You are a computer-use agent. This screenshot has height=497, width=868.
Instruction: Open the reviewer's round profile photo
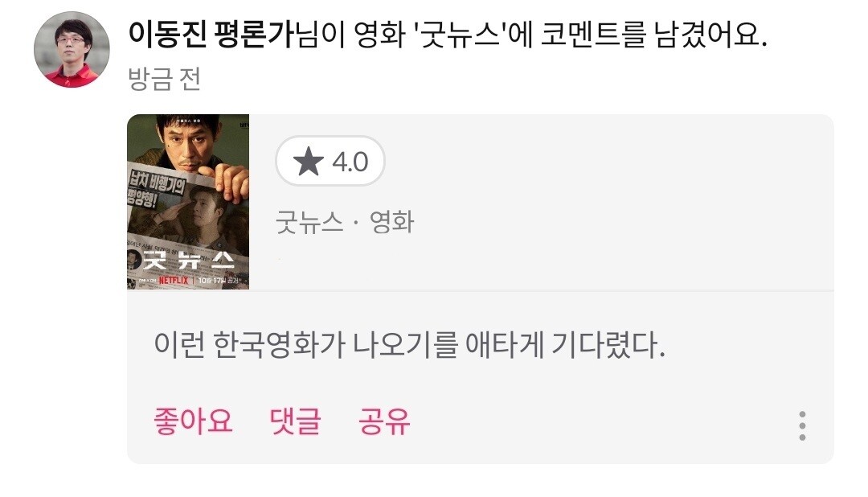72,49
